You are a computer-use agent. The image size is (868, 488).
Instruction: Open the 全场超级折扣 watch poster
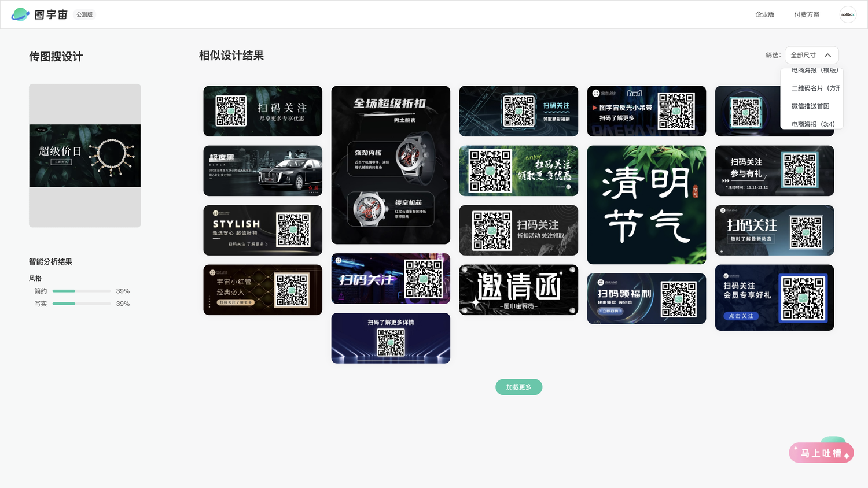coord(391,165)
